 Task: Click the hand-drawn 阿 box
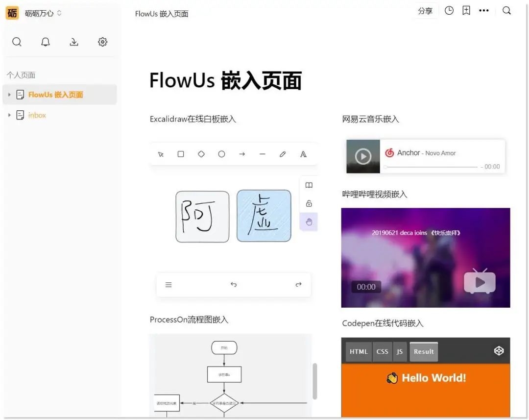[202, 217]
